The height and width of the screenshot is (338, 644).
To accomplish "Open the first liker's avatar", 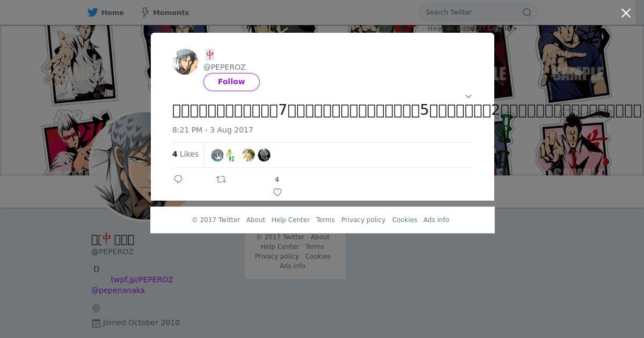I will tap(217, 155).
